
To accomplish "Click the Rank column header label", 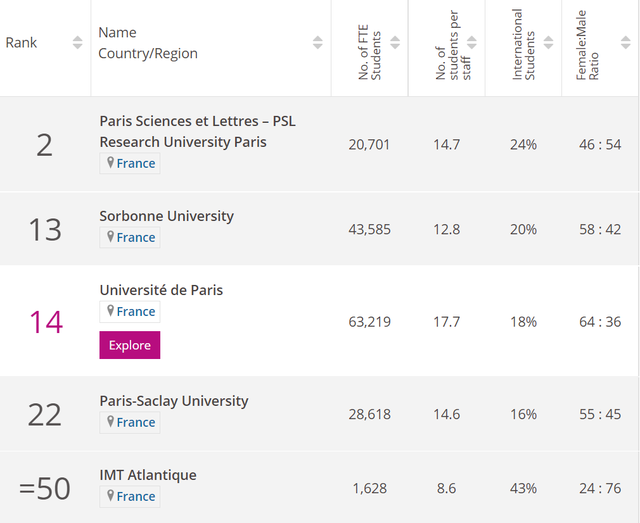I will (x=22, y=43).
